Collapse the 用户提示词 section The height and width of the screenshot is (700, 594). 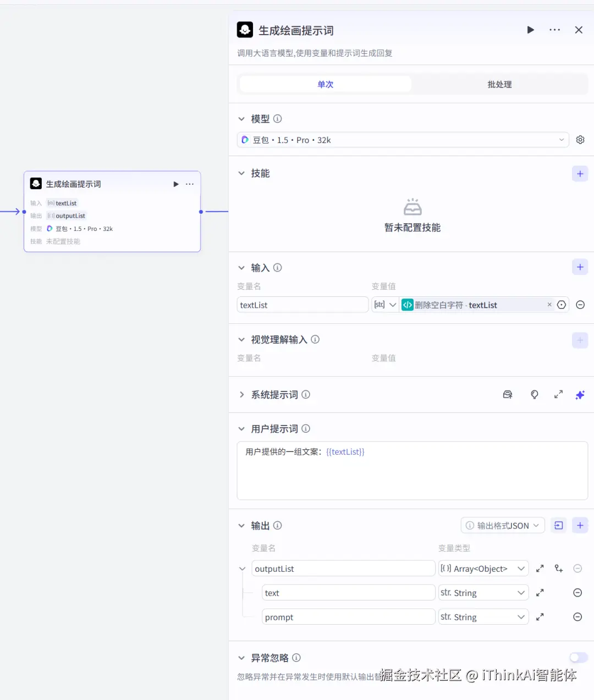click(241, 429)
